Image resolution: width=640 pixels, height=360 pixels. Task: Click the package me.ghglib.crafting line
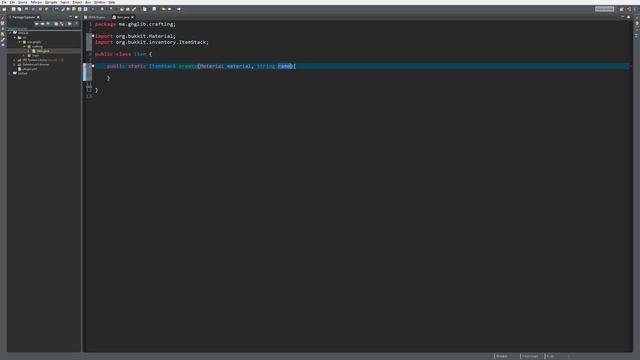click(x=135, y=24)
